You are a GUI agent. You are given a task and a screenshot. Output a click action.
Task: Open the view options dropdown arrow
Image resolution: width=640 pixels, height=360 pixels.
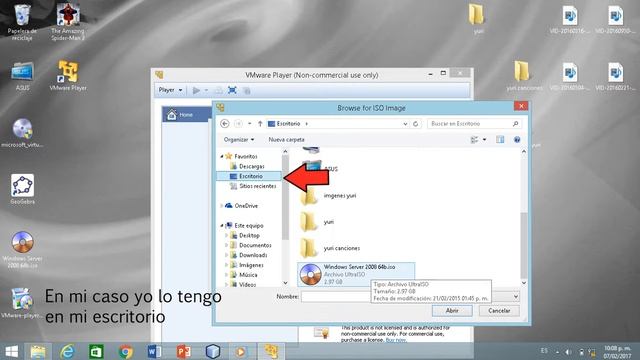click(x=484, y=140)
